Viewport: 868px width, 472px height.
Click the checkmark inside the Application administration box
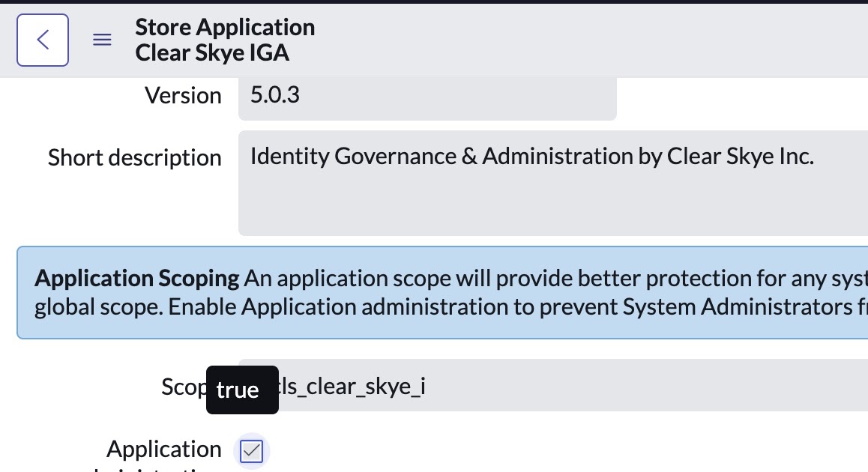point(251,451)
